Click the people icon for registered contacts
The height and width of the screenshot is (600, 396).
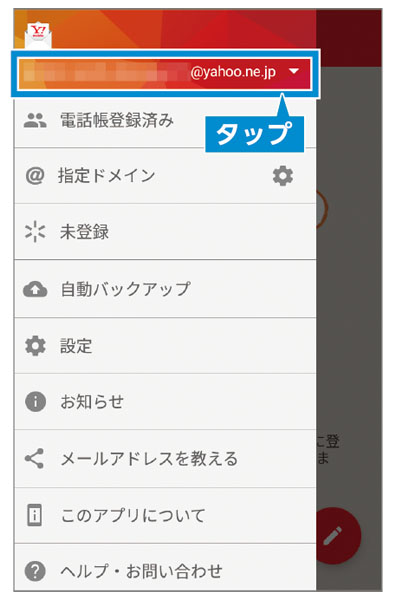pos(35,120)
